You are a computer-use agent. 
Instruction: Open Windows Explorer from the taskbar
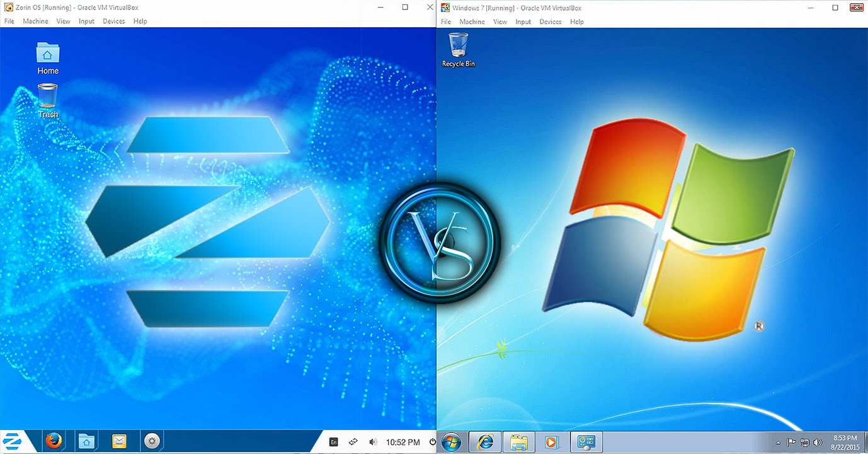click(x=519, y=442)
